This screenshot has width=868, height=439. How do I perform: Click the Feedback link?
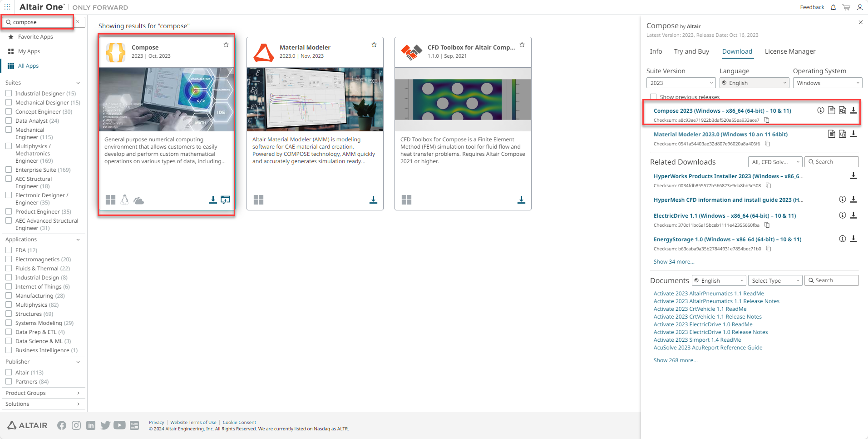pos(812,7)
